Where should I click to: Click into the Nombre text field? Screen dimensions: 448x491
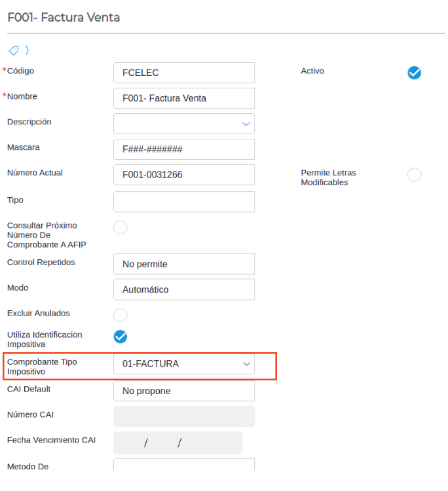click(x=183, y=98)
